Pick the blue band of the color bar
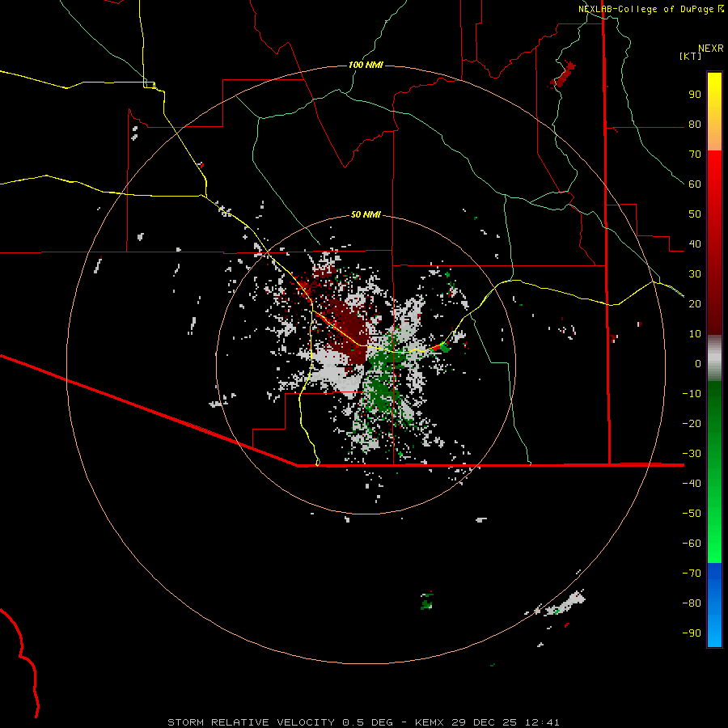 click(714, 605)
